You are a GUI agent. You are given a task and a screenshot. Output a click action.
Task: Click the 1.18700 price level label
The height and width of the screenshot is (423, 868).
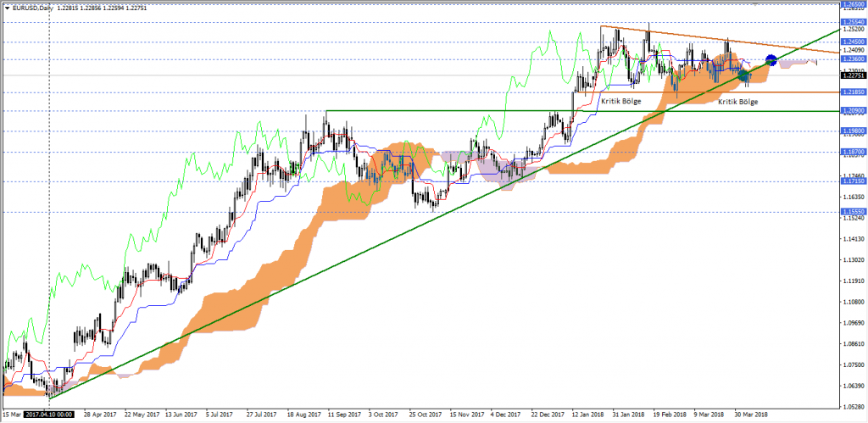[x=853, y=151]
